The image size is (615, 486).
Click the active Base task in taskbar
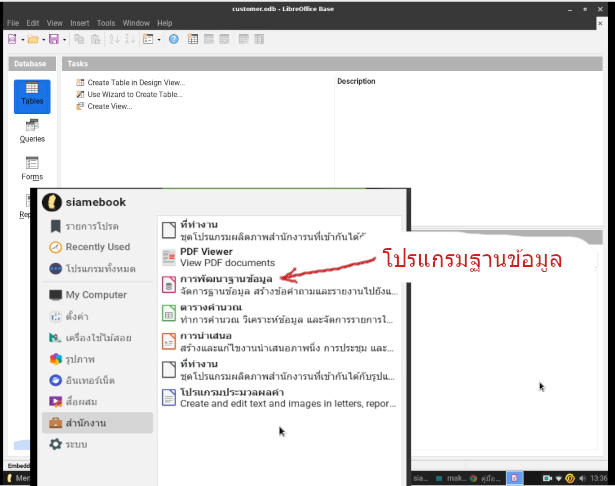(x=514, y=478)
